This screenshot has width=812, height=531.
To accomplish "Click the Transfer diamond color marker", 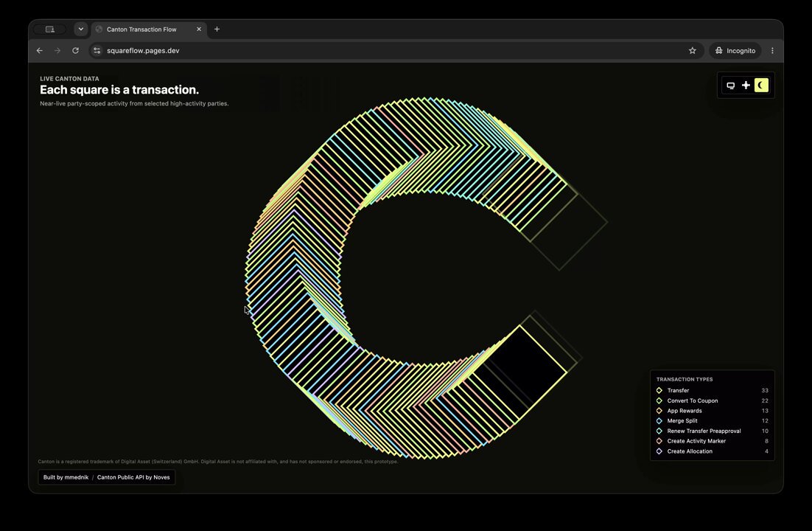I will pyautogui.click(x=659, y=390).
